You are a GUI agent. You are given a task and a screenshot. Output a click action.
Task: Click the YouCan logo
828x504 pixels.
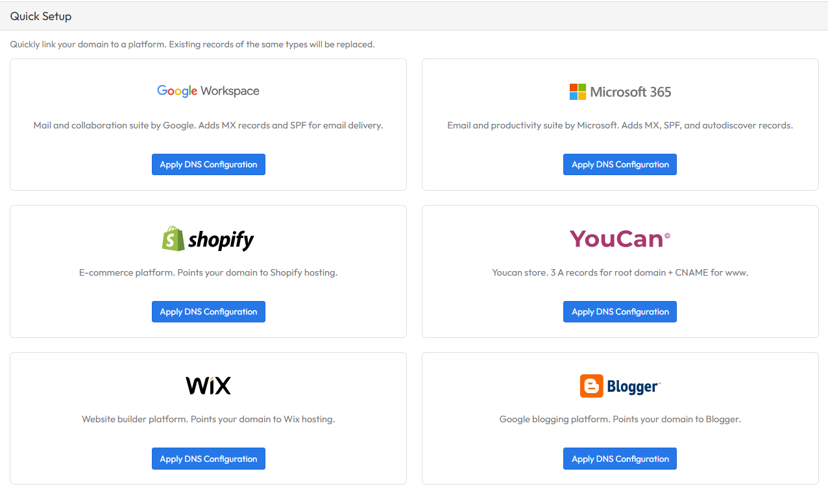point(620,239)
